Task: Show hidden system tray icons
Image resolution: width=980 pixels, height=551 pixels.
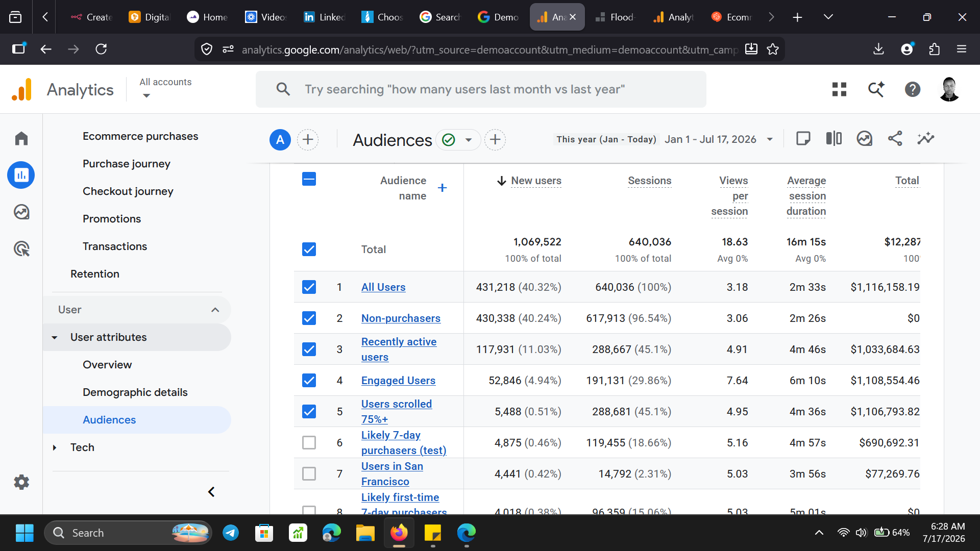Action: pos(819,533)
